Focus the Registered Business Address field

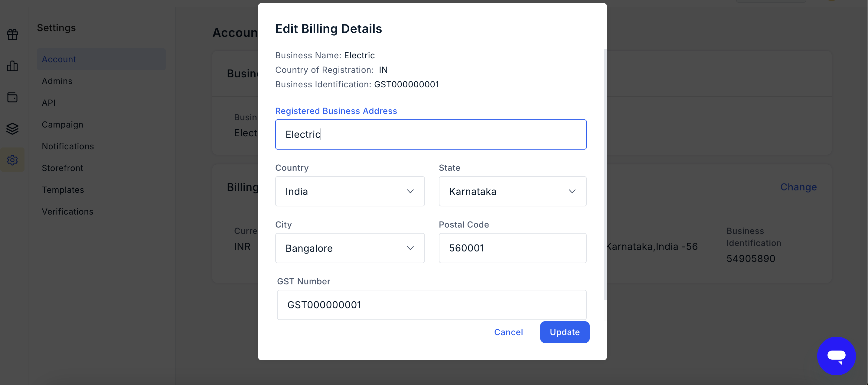[x=431, y=134]
